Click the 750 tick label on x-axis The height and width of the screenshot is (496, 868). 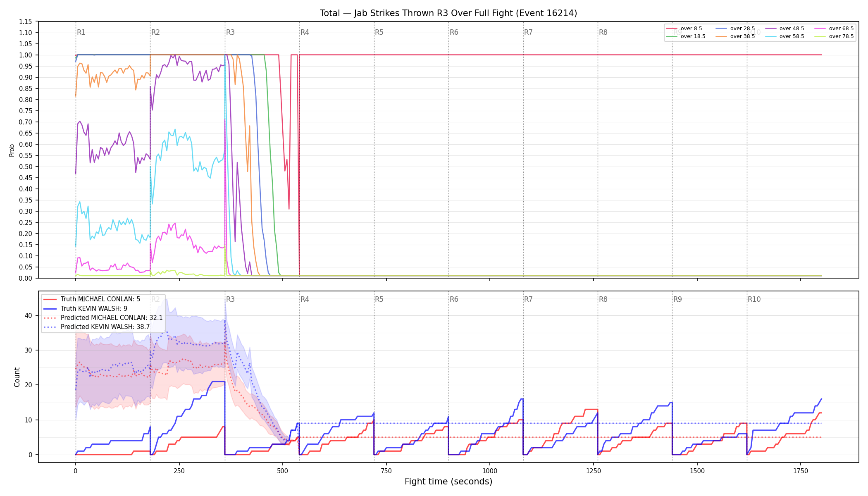pyautogui.click(x=386, y=471)
